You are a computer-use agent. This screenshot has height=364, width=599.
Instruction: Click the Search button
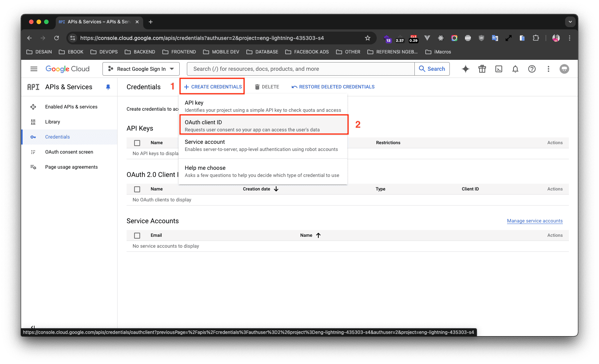coord(432,69)
